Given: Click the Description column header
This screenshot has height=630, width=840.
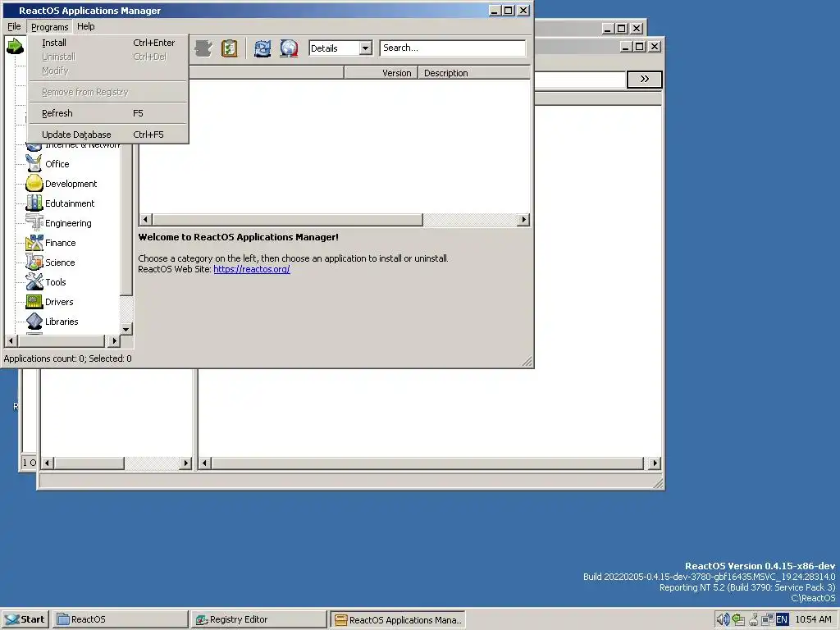Looking at the screenshot, I should pos(474,73).
